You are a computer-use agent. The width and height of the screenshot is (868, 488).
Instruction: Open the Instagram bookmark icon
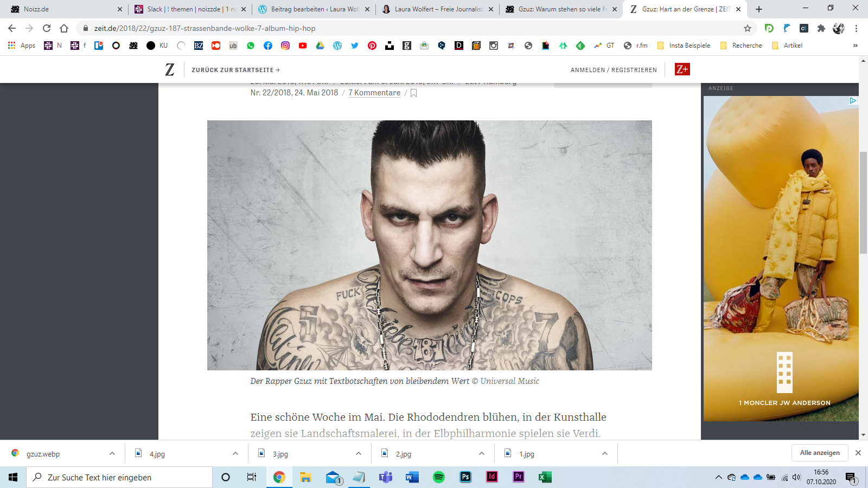tap(285, 46)
